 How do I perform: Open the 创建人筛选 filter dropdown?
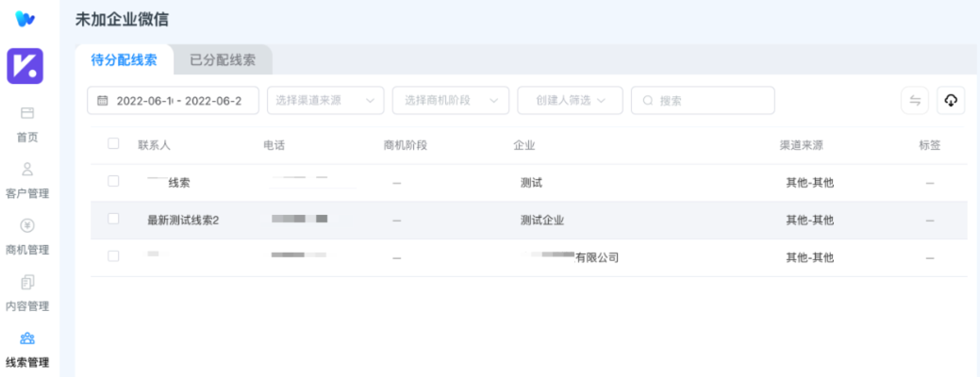click(570, 101)
